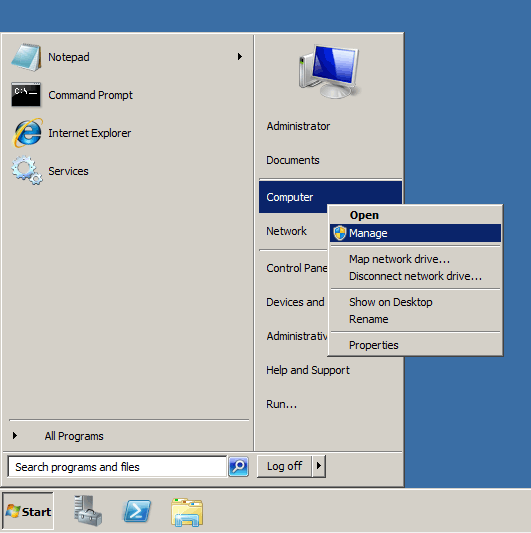Screen dimensions: 531x533
Task: Select Manage from the context menu
Action: tap(415, 233)
